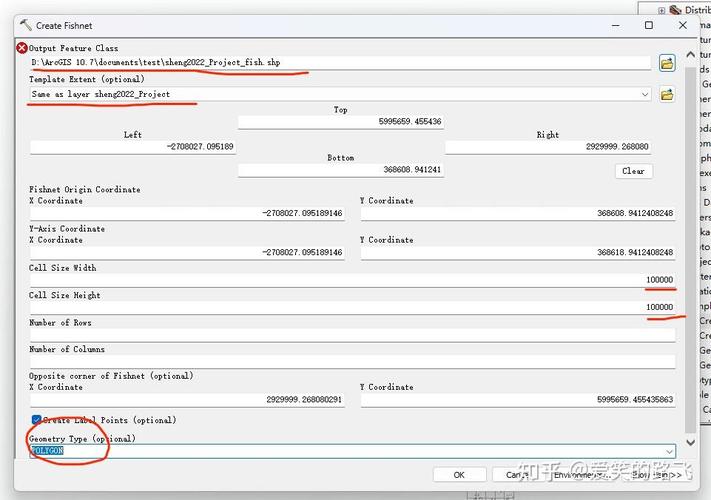The image size is (711, 500).
Task: Open the Template Extent dropdown
Action: [x=645, y=95]
